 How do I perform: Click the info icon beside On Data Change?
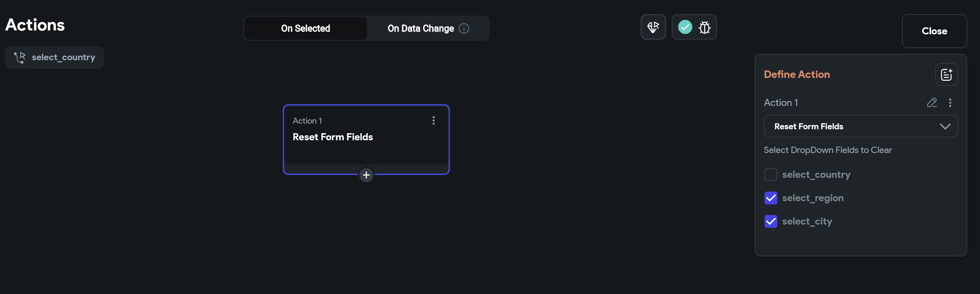point(464,29)
